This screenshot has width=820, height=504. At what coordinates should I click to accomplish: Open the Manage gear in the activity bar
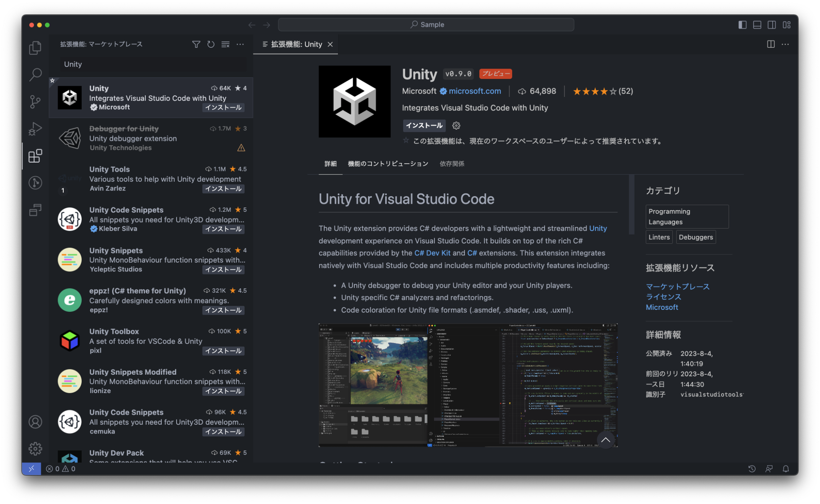point(35,449)
